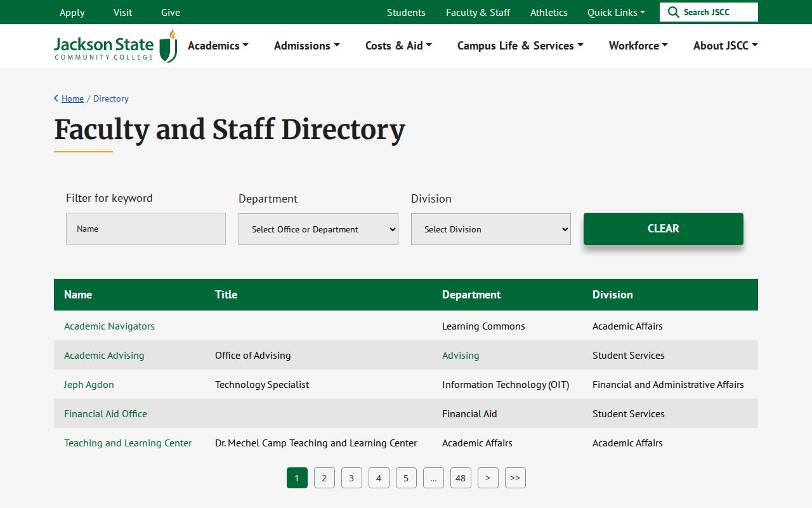
Task: Go to page 4 of results
Action: (x=379, y=478)
